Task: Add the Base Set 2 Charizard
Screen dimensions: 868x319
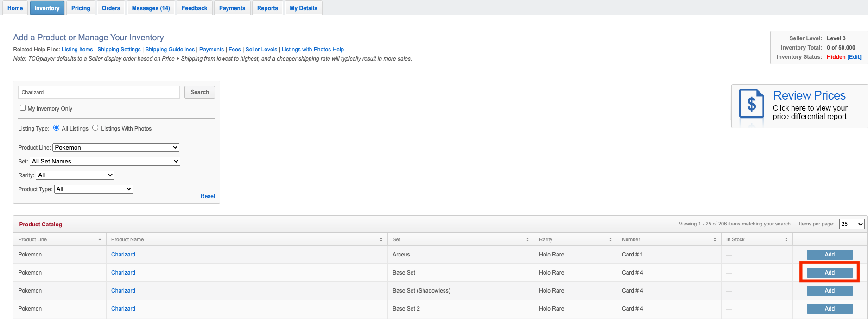Action: (x=830, y=309)
